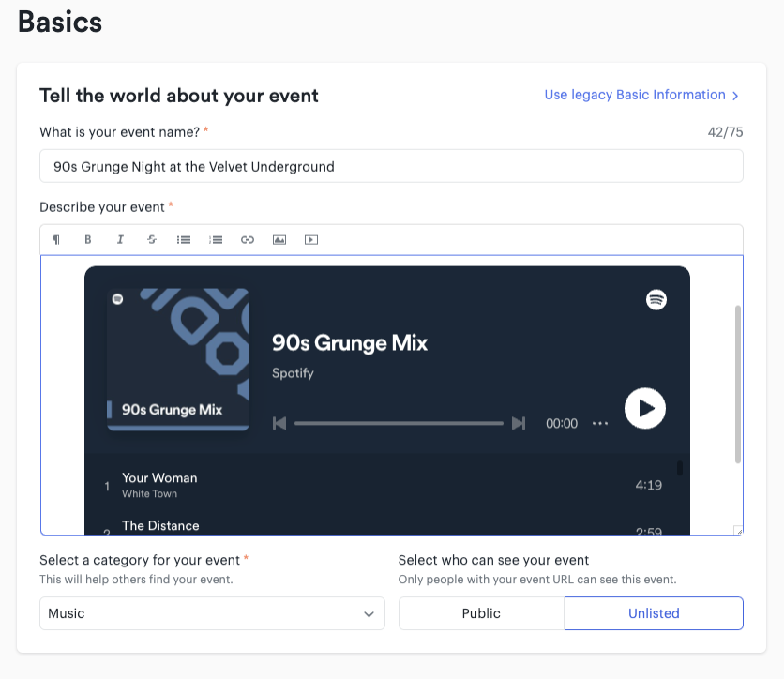The width and height of the screenshot is (784, 679).
Task: Insert an image using the picture icon
Action: pyautogui.click(x=279, y=240)
